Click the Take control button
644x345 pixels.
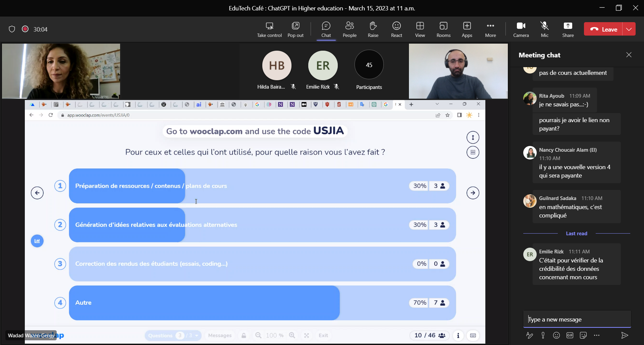(269, 30)
